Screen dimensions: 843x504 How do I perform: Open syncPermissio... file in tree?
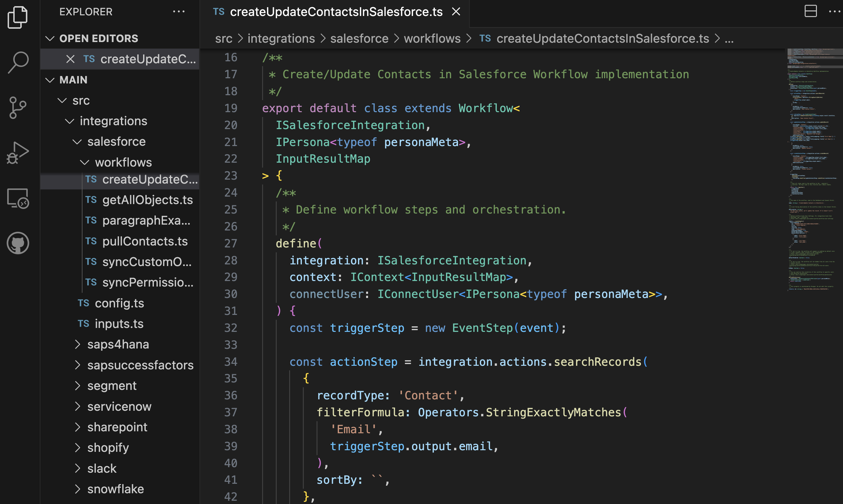(120, 283)
